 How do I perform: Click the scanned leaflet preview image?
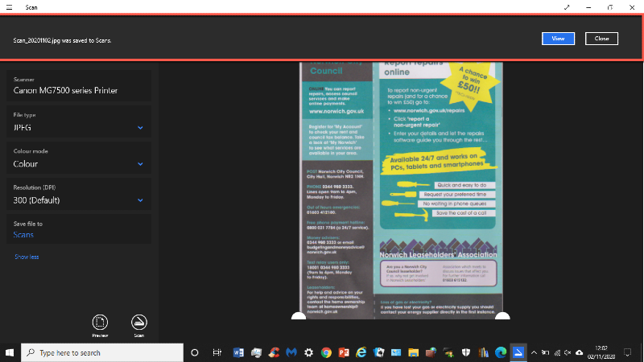tap(401, 190)
